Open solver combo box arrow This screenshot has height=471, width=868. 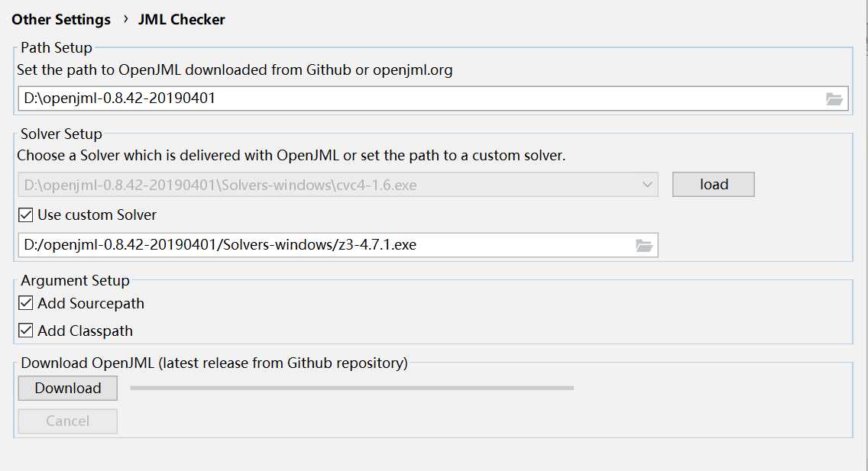click(x=647, y=185)
